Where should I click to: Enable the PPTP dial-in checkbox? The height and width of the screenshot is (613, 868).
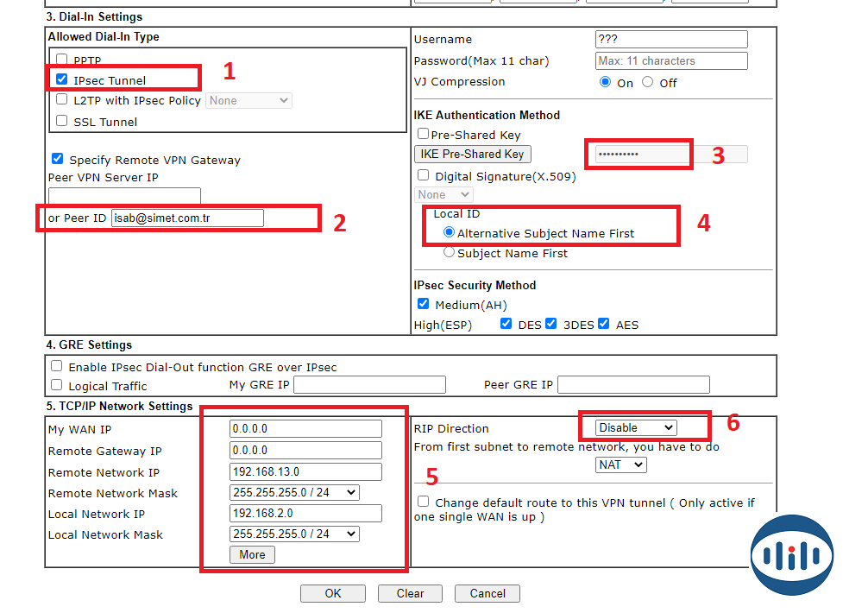61,60
